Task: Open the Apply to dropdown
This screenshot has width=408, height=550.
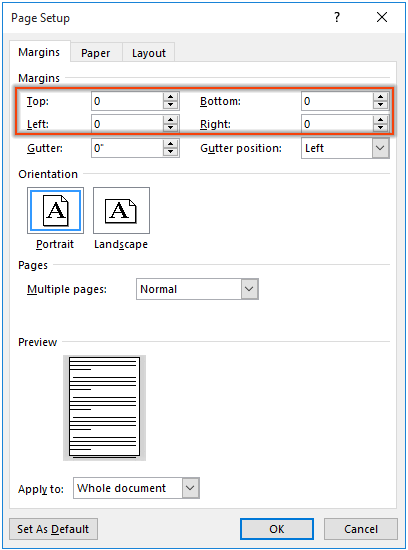Action: 190,488
